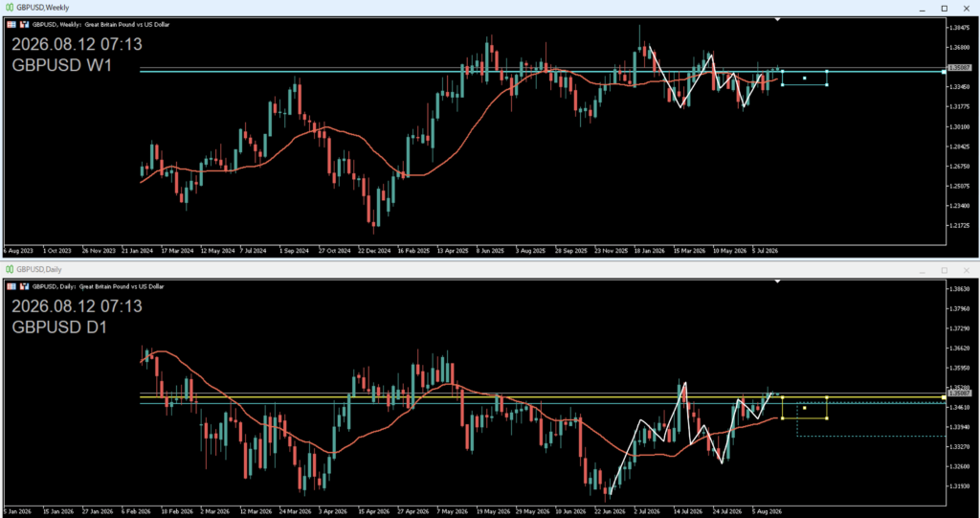Click the timestamp label on Weekly chart
The height and width of the screenshot is (518, 980).
pyautogui.click(x=77, y=44)
